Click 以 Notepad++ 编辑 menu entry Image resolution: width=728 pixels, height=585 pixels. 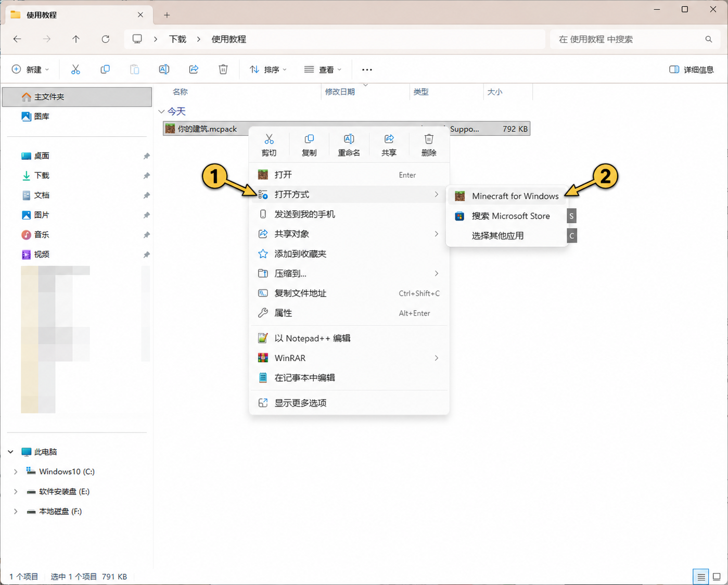[x=349, y=338]
